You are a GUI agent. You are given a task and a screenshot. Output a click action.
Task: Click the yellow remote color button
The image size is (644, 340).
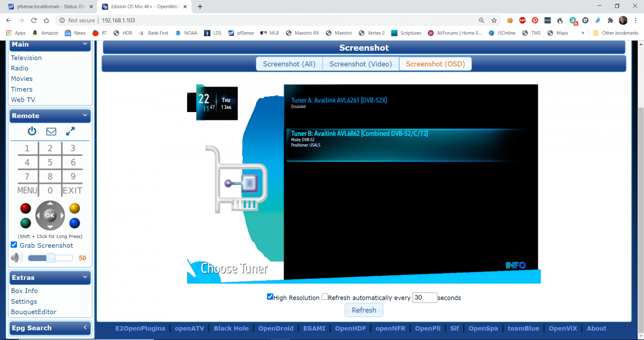click(74, 208)
